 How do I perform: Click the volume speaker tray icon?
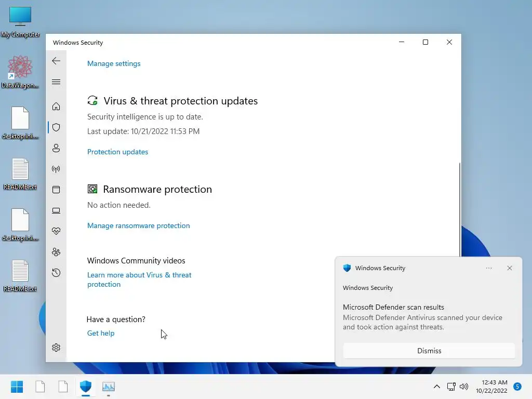point(463,387)
